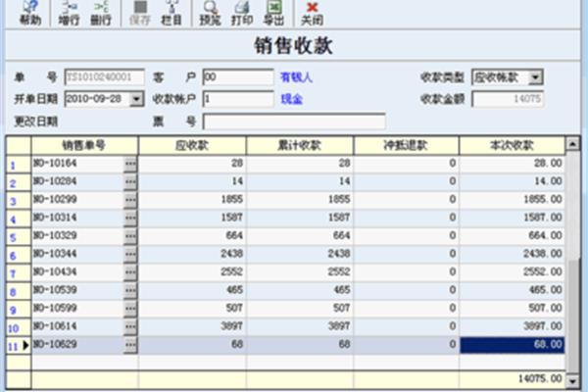Image resolution: width=588 pixels, height=392 pixels.
Task: Click the highlighted 68.00 cell
Action: (x=512, y=344)
